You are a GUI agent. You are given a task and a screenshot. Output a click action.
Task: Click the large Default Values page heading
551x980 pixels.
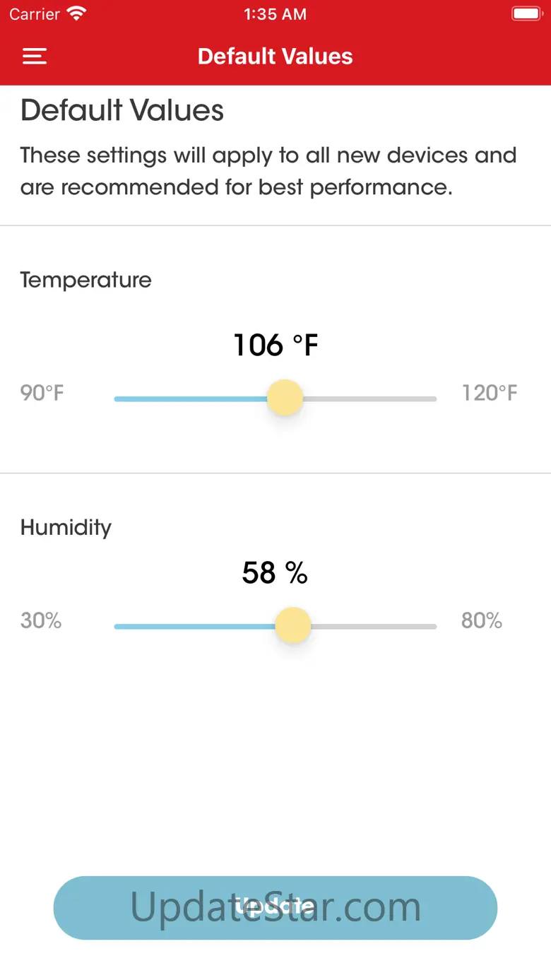pyautogui.click(x=122, y=111)
